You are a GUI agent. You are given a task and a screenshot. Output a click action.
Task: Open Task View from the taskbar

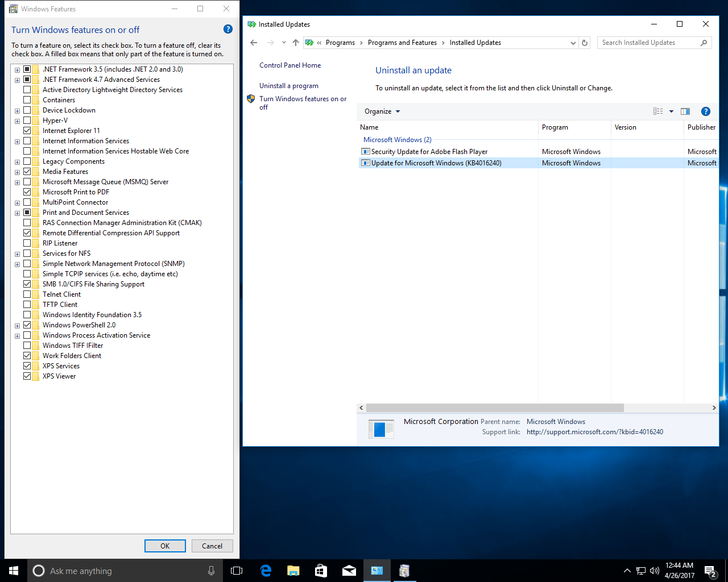237,571
